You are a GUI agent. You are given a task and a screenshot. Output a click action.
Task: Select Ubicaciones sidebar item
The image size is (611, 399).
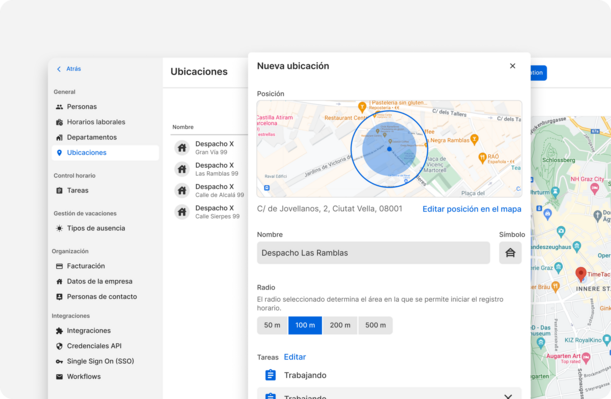pyautogui.click(x=105, y=153)
